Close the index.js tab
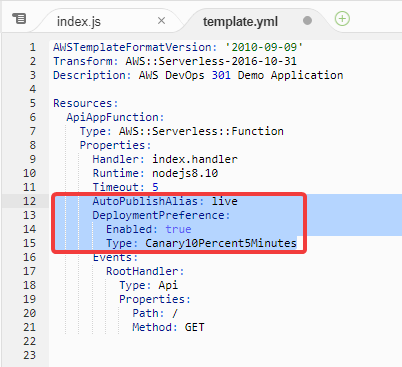Image resolution: width=402 pixels, height=367 pixels. pos(161,21)
